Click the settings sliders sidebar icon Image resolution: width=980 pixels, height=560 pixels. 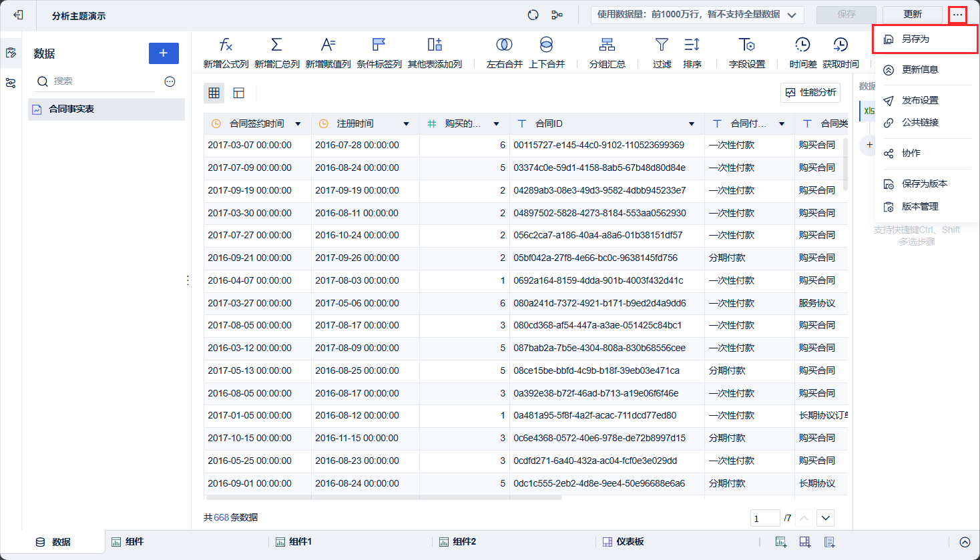click(x=11, y=83)
